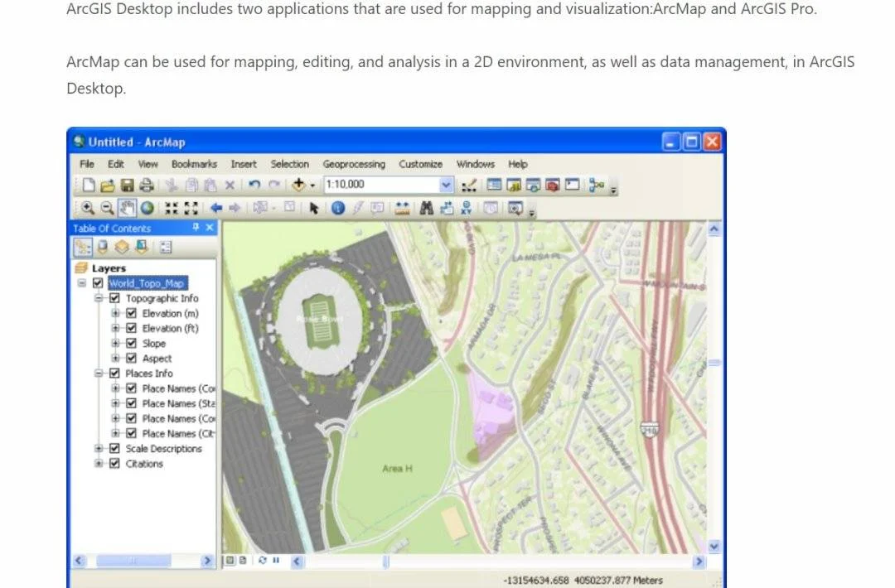Screen dimensions: 895x588
Task: Open the ModelBuilder window icon
Action: pyautogui.click(x=597, y=185)
